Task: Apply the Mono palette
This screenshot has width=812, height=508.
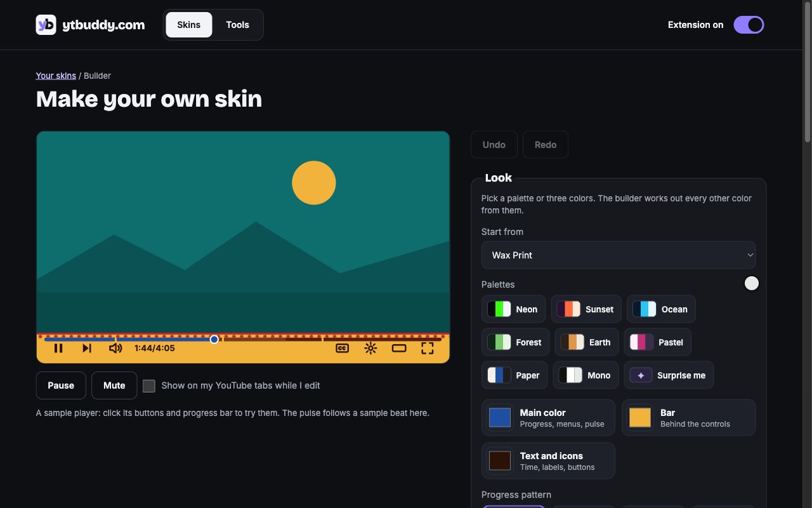Action: click(x=586, y=375)
